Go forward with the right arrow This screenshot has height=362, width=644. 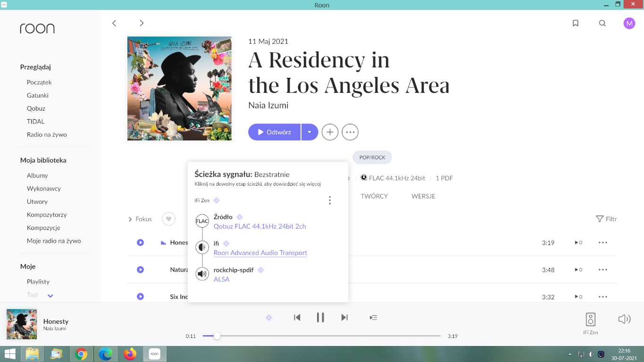click(142, 23)
